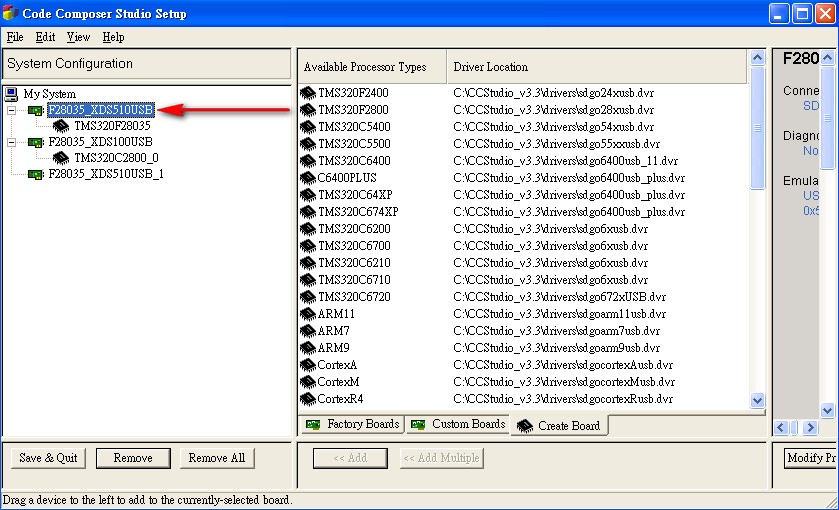Click driver path sdgoarm11usb.dvr
The image size is (839, 510).
559,314
